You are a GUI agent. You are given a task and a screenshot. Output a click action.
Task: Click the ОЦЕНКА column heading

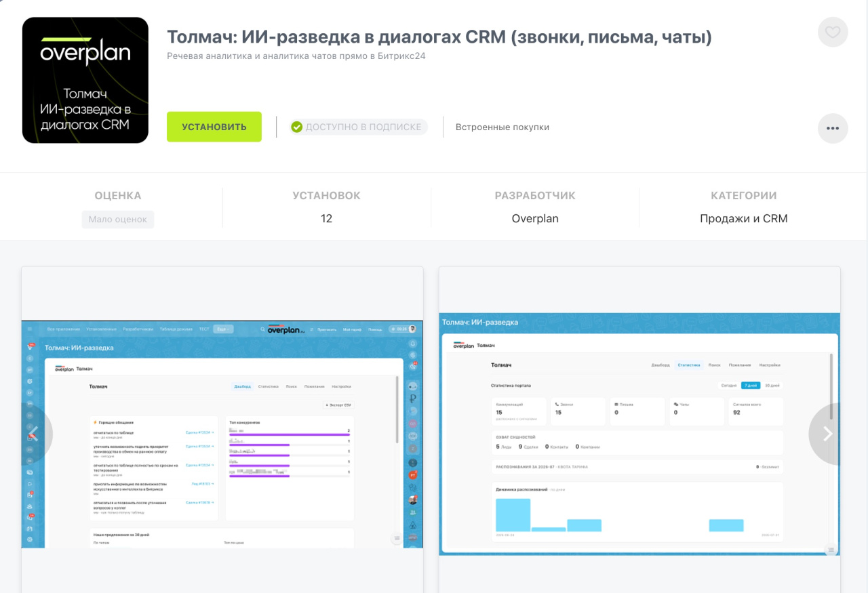click(118, 195)
